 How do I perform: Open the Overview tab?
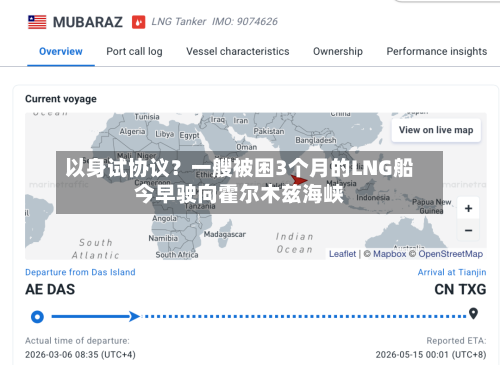pos(61,51)
